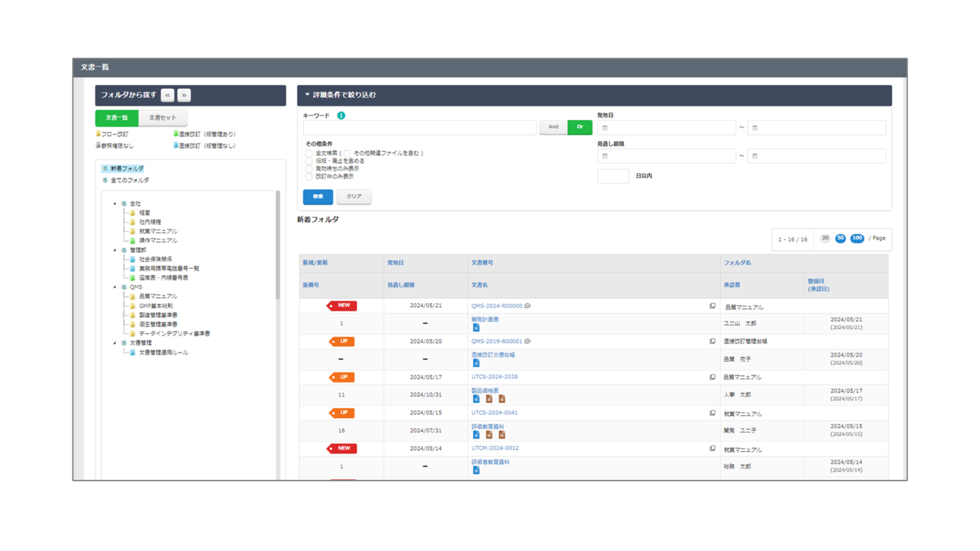This screenshot has height=551, width=980.
Task: Open copy icon in QMS-2024-R00000 row
Action: tap(713, 306)
